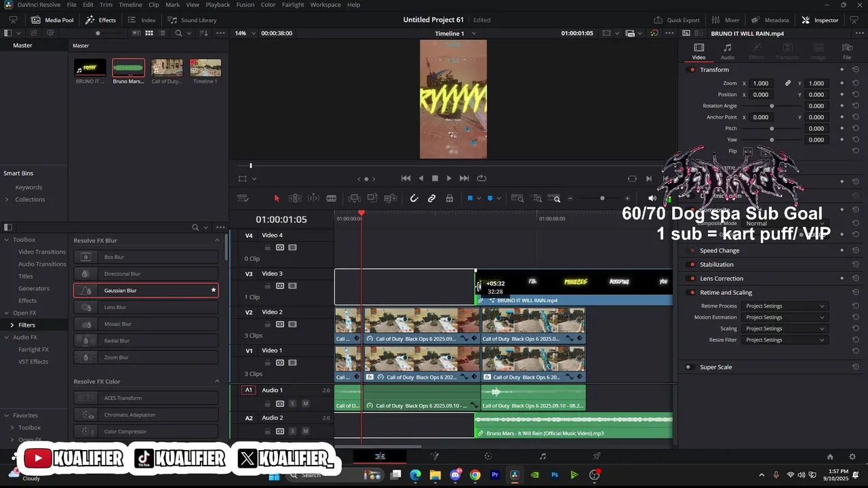
Task: Mute the Audio 1 track
Action: [305, 403]
